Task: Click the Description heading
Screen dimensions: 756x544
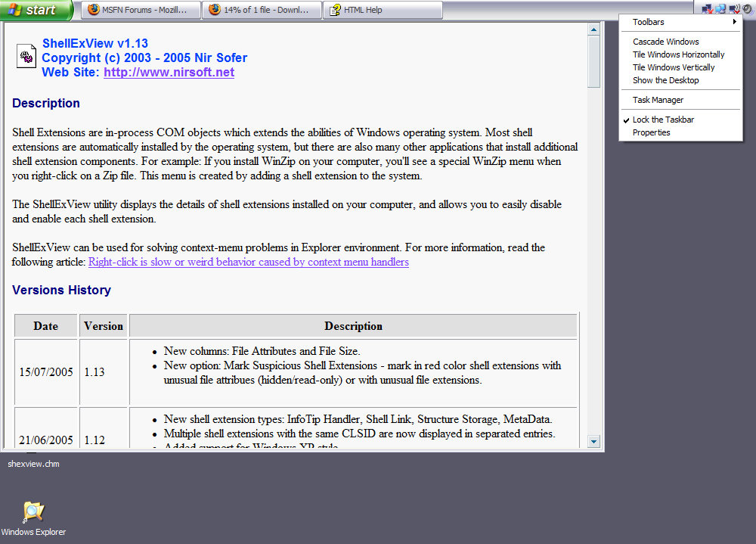Action: (x=46, y=104)
